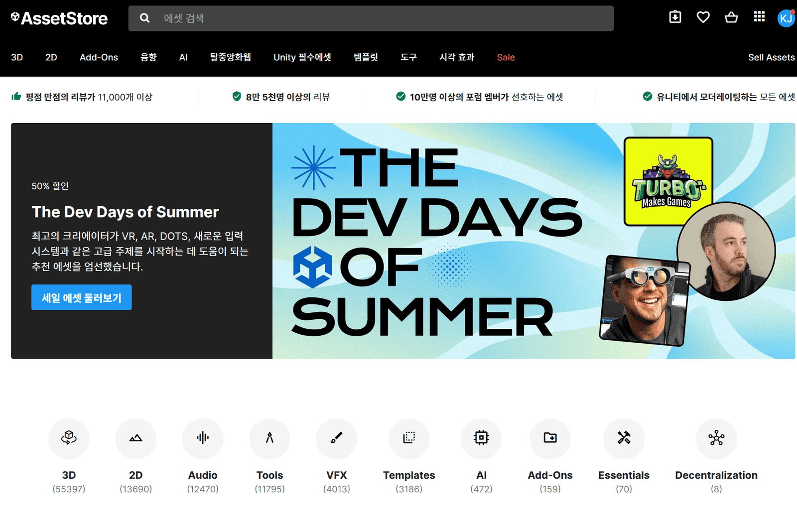This screenshot has width=797, height=532.
Task: Click the AssetStore logo
Action: coord(59,18)
